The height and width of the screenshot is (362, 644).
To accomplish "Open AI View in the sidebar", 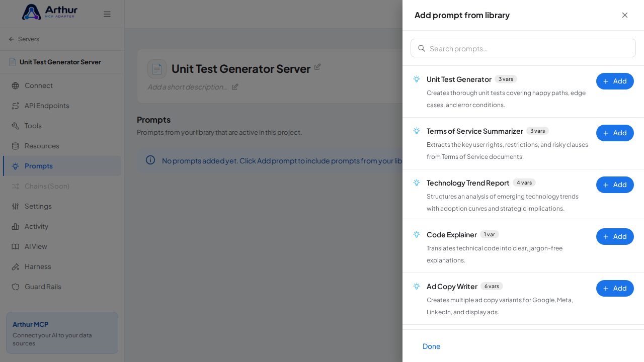I will (62, 246).
